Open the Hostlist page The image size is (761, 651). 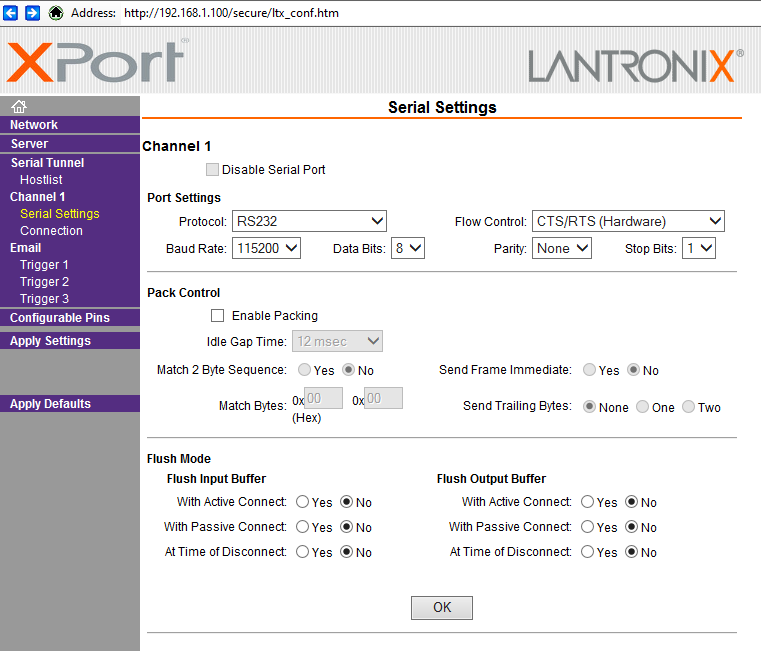coord(41,180)
